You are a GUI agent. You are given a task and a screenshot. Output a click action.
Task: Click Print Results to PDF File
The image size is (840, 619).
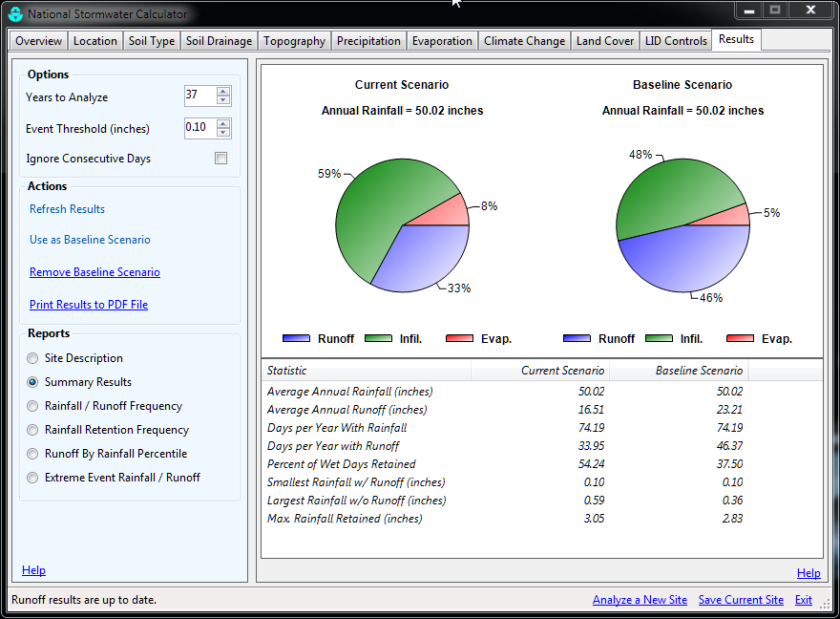[89, 305]
